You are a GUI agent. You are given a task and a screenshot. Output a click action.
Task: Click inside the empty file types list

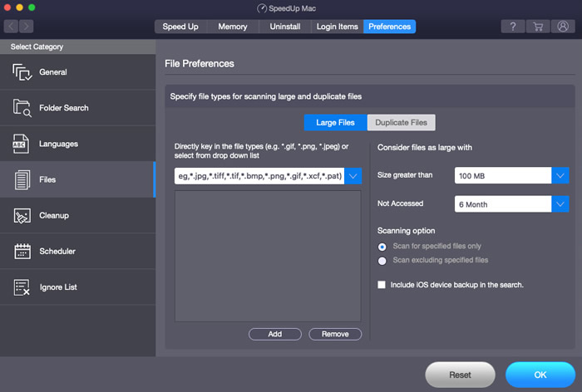click(268, 257)
